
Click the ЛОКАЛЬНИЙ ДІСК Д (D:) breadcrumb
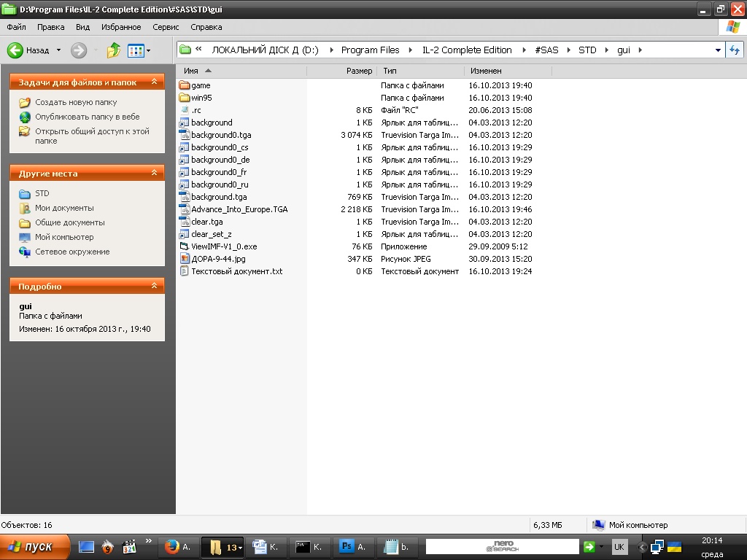click(265, 50)
